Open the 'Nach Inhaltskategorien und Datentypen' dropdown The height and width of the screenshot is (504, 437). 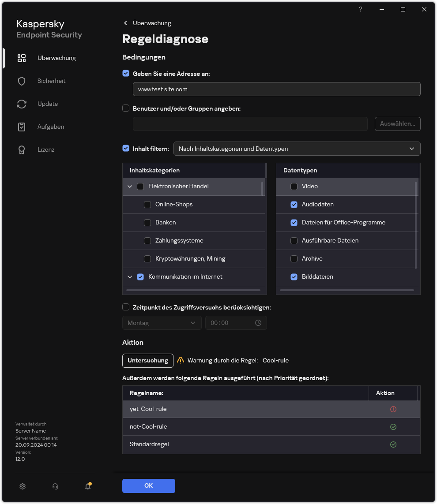[x=297, y=149]
